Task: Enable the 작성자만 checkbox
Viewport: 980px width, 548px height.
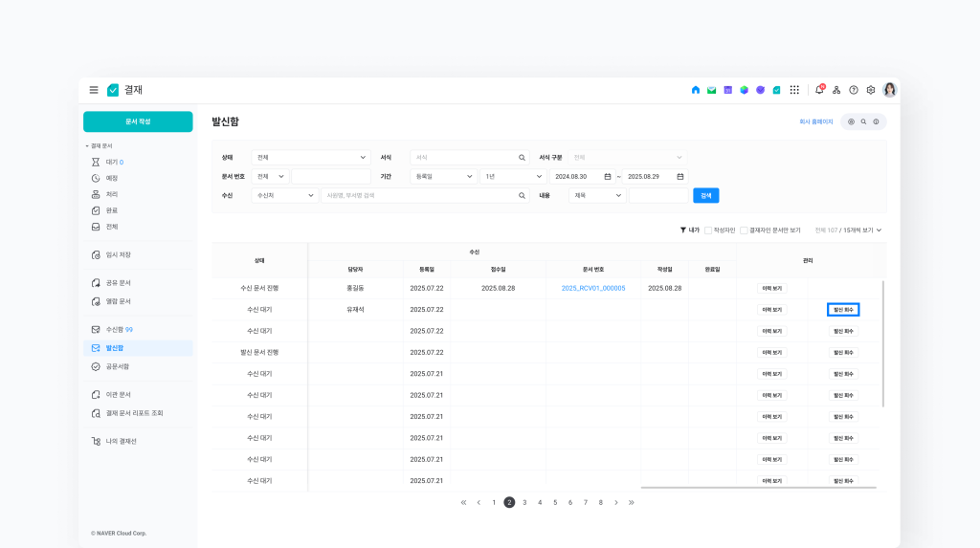Action: click(708, 230)
